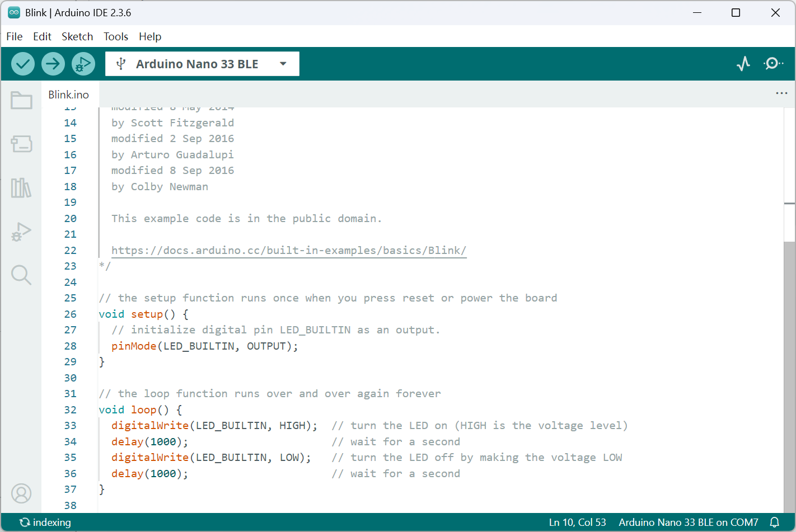This screenshot has width=796, height=532.
Task: Click line number 28 in gutter
Action: tap(70, 346)
